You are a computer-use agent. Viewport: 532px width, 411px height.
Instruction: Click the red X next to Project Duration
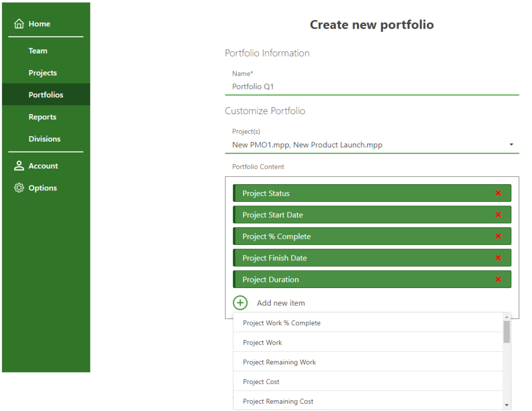(498, 279)
